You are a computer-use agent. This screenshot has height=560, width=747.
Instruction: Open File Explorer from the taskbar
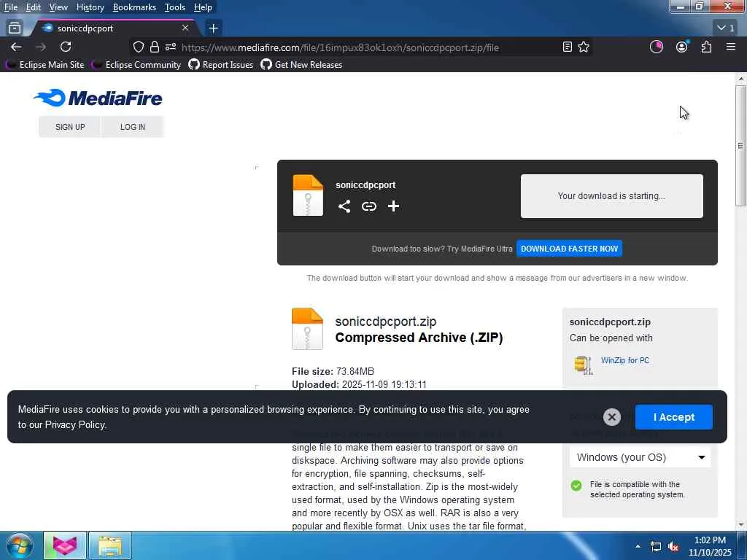(x=110, y=545)
